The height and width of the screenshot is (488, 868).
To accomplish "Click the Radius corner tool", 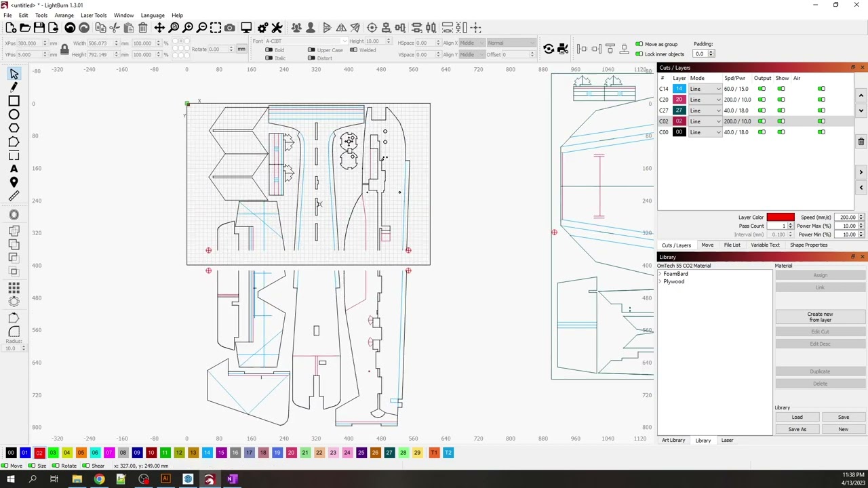I will tap(14, 331).
